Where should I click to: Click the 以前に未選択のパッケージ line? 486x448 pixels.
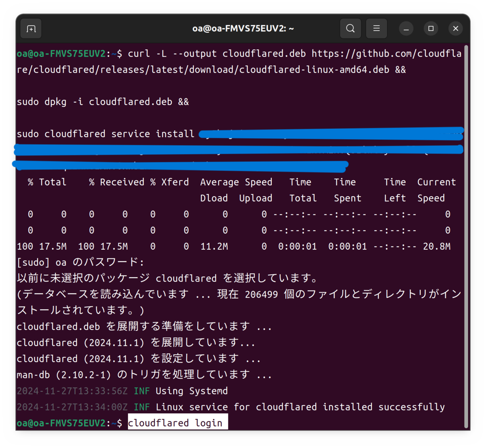[x=167, y=278]
